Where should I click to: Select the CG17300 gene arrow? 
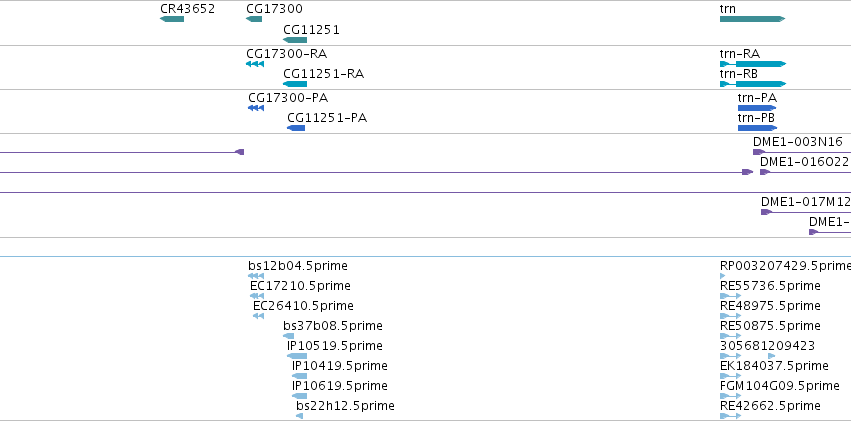click(x=254, y=19)
